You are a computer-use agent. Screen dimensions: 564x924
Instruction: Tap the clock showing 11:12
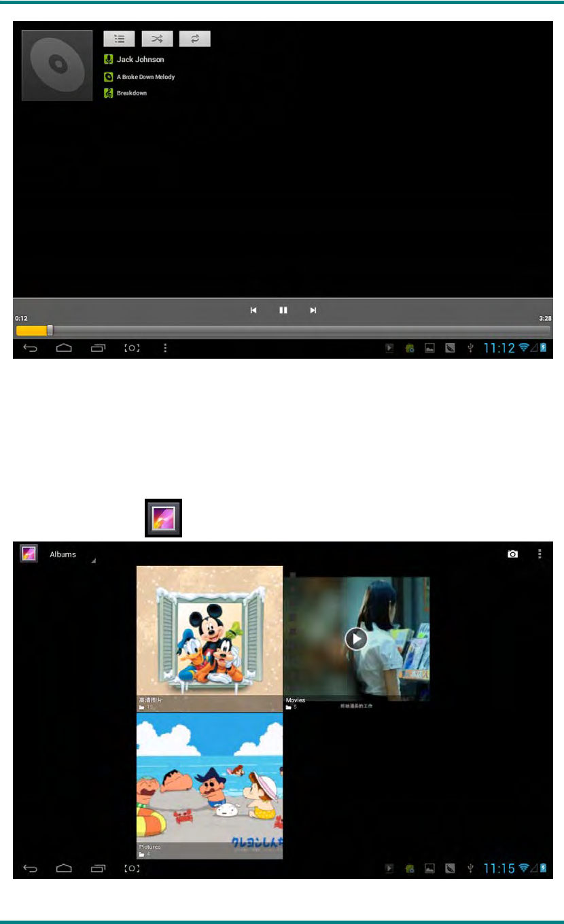click(499, 348)
